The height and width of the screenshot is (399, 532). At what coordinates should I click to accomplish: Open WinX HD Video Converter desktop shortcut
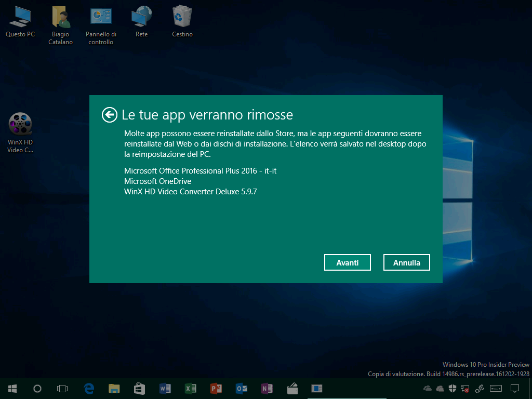[x=20, y=132]
